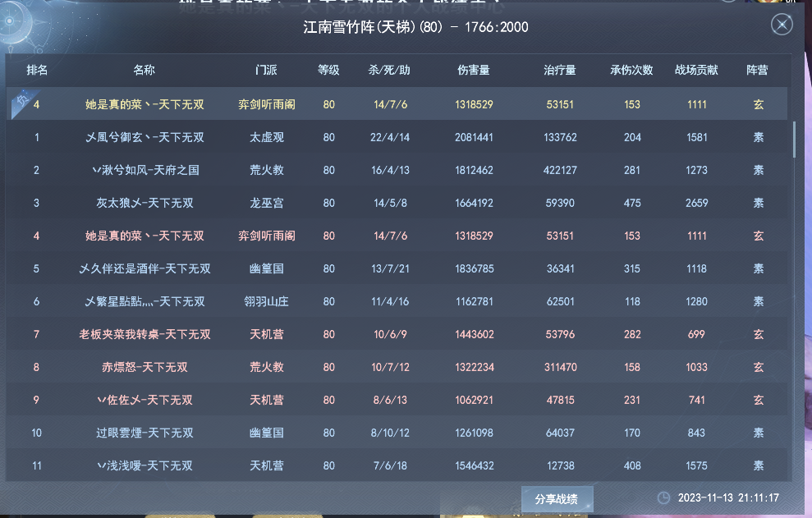This screenshot has width=812, height=518.
Task: Click healing value 422127
Action: (x=560, y=170)
